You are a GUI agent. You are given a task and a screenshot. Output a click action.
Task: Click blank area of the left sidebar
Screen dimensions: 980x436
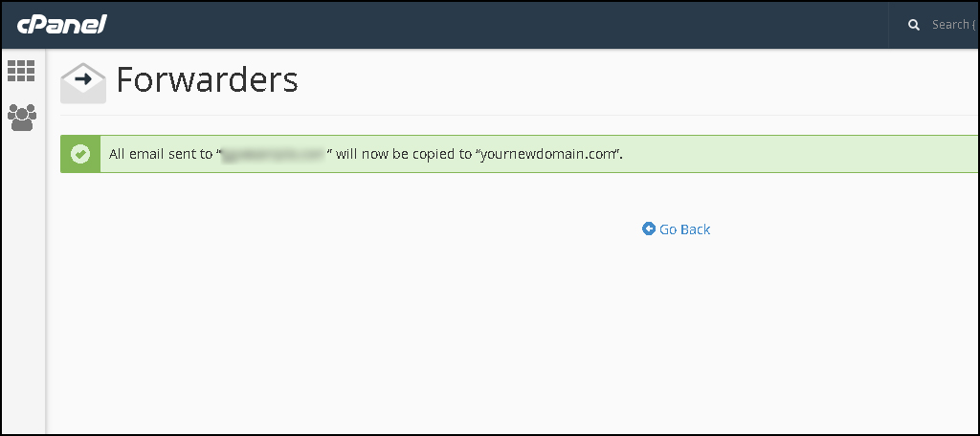tap(21, 287)
